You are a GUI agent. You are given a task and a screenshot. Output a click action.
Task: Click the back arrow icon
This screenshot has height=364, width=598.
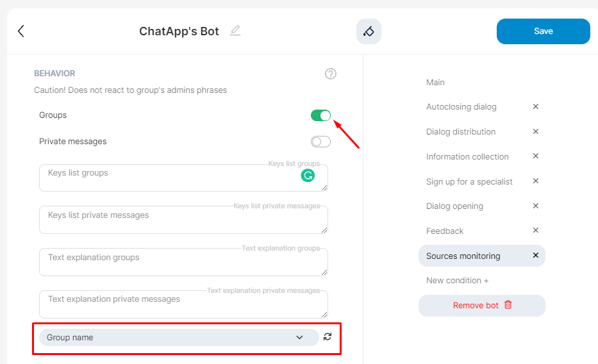tap(21, 31)
